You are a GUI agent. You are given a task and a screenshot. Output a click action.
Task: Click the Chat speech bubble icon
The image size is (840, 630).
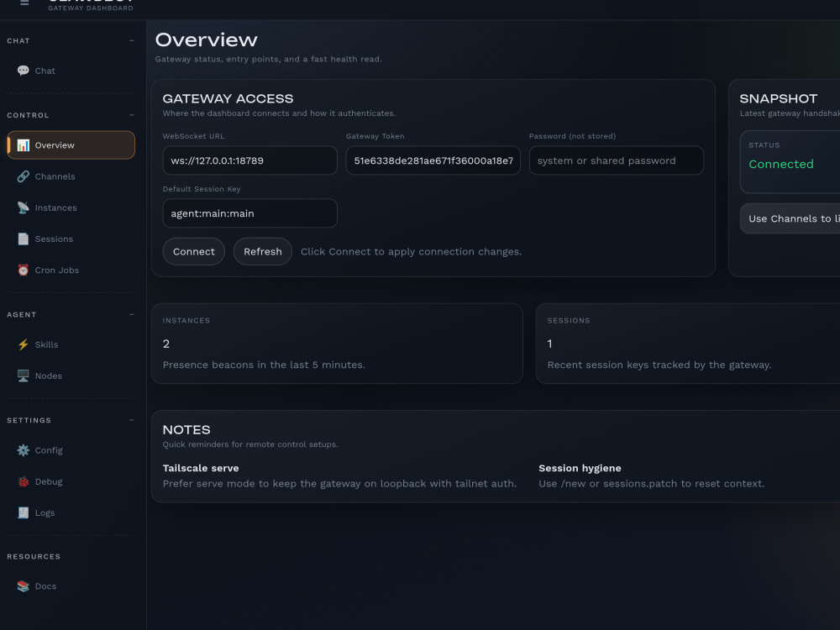[23, 71]
